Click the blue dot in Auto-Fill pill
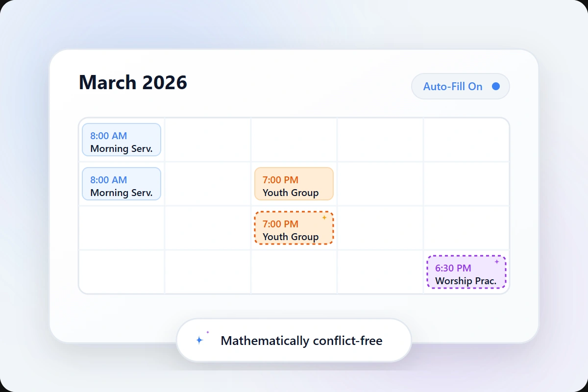This screenshot has height=392, width=588. pyautogui.click(x=495, y=86)
